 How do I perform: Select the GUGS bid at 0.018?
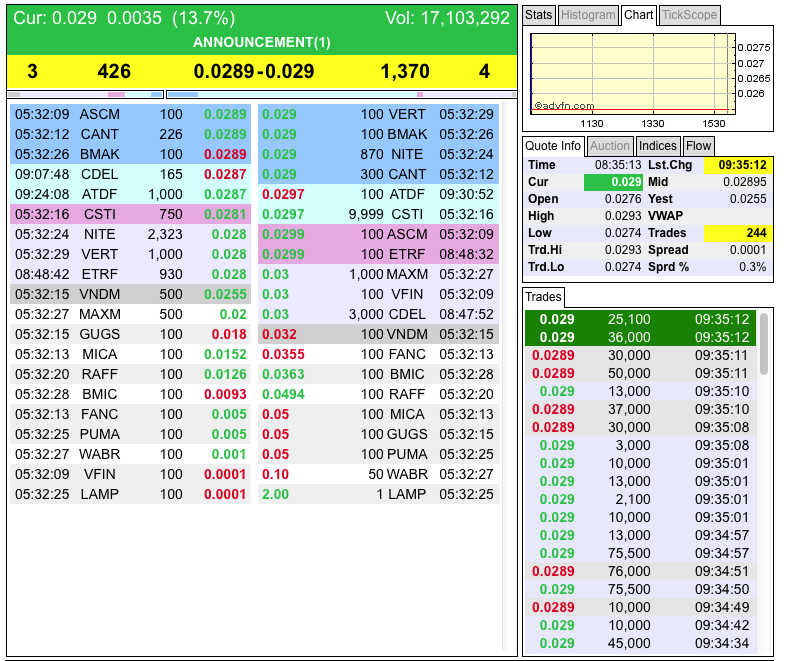pyautogui.click(x=130, y=334)
